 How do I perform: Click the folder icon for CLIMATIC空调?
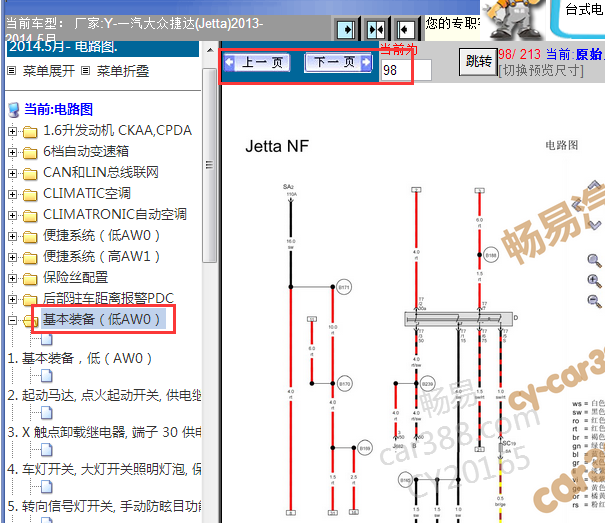(30, 195)
